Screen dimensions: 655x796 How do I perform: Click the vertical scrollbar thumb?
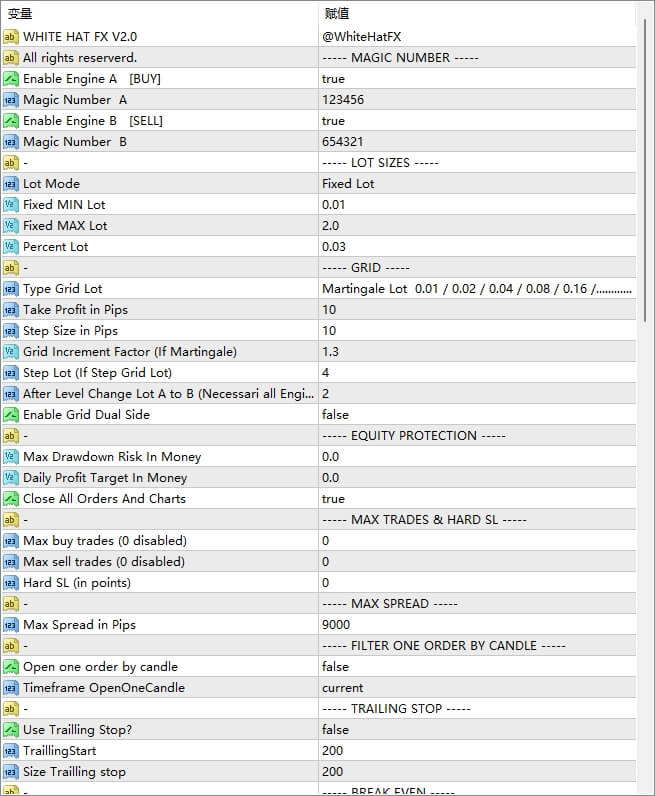coord(644,170)
